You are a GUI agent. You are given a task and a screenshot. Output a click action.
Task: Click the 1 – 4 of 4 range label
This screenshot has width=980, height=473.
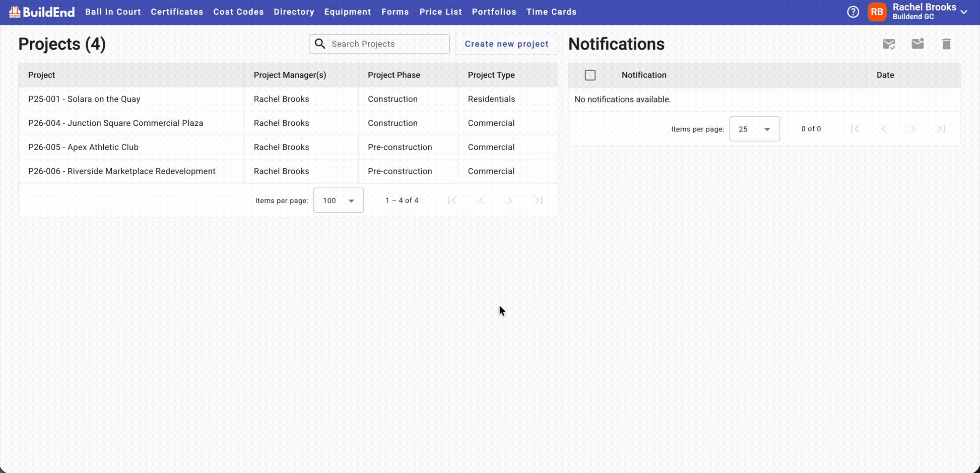pos(402,200)
